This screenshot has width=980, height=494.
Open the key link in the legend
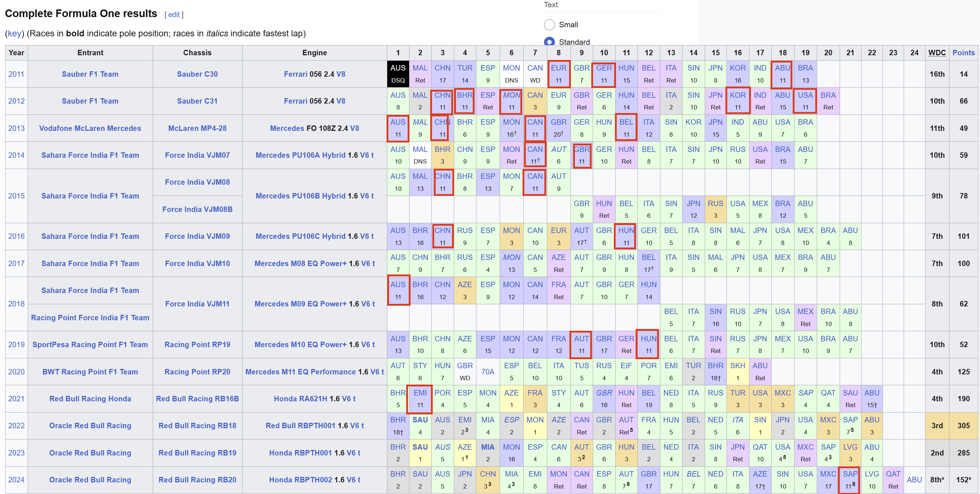pos(15,33)
